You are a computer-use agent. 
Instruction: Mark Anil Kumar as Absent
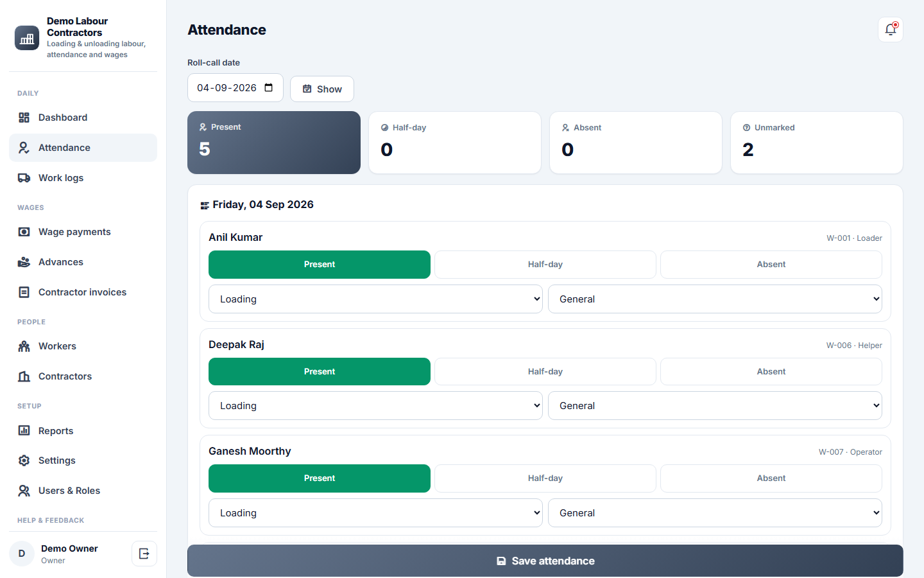click(771, 265)
